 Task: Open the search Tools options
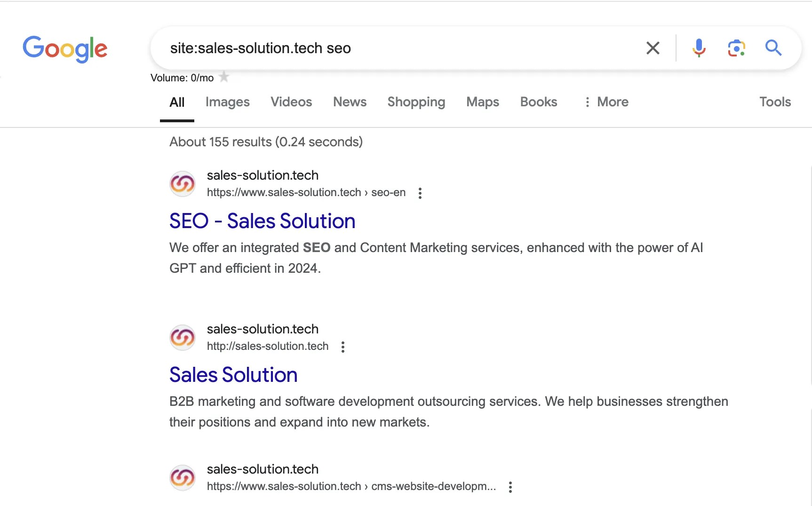(x=775, y=102)
